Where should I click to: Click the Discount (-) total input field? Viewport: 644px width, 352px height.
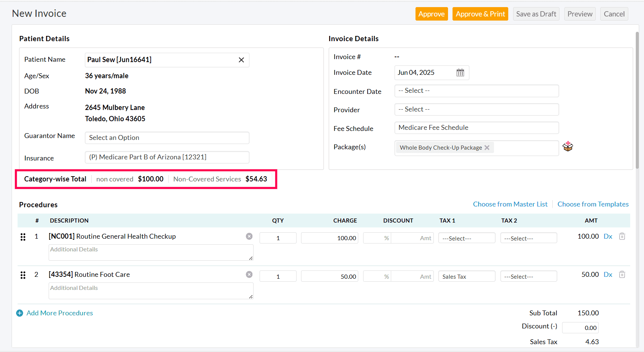(580, 328)
